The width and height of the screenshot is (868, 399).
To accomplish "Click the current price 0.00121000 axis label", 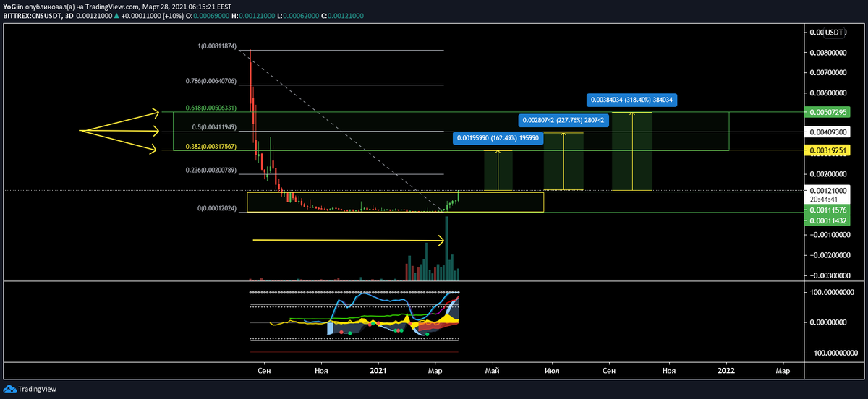I will (829, 189).
